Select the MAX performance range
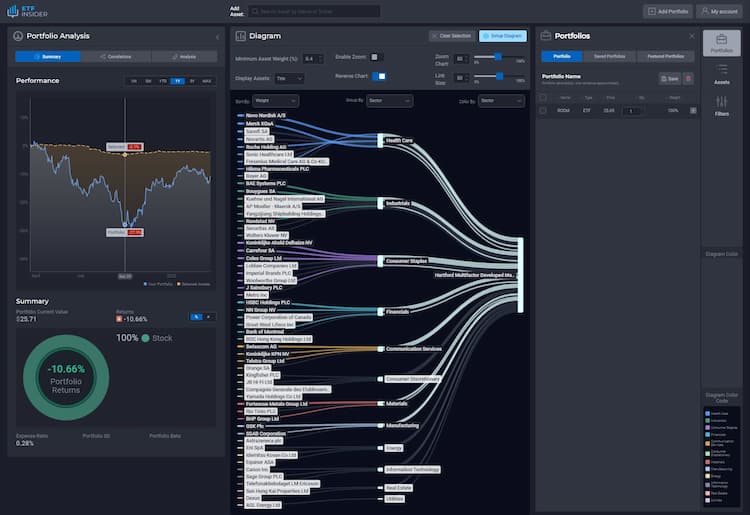This screenshot has height=515, width=750. pos(207,81)
